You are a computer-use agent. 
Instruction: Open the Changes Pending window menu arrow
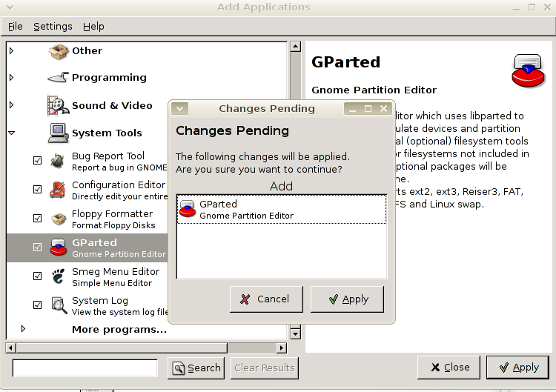pos(180,108)
